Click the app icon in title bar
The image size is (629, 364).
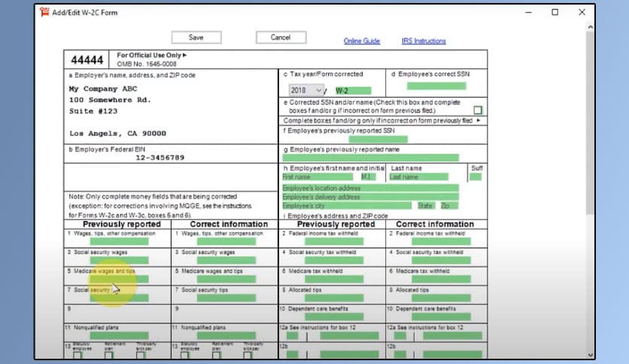[44, 12]
